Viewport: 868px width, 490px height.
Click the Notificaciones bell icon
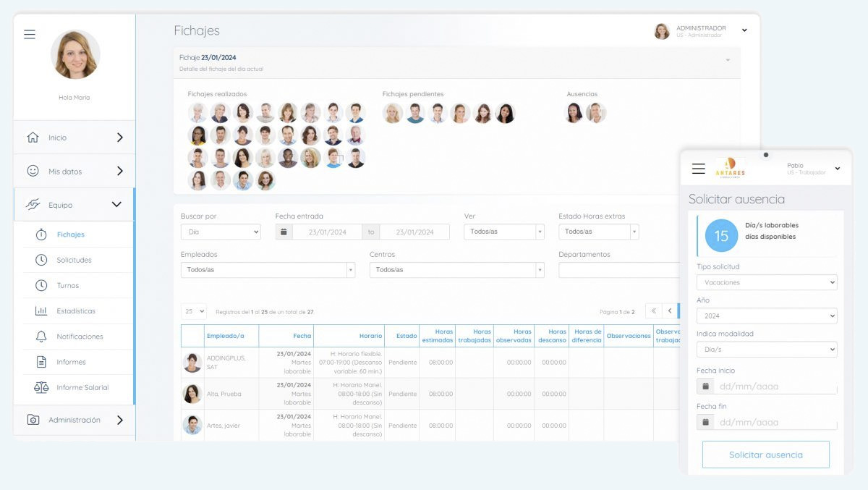click(x=41, y=337)
